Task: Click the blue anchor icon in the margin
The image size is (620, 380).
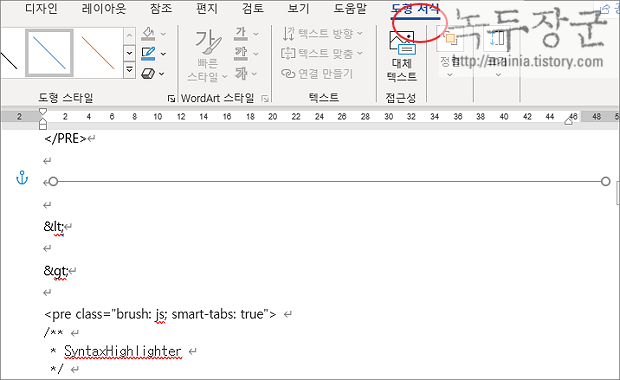Action: [22, 178]
